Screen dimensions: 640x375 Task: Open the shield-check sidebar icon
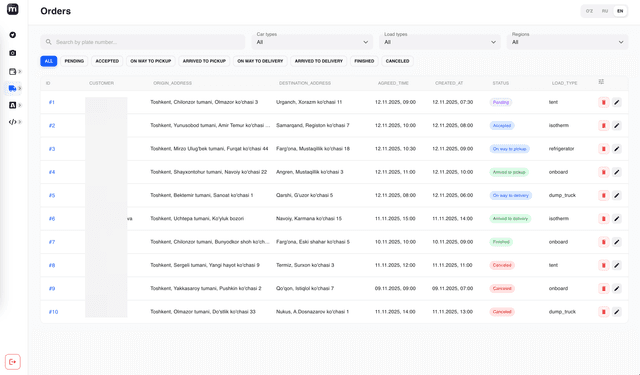[x=13, y=35]
